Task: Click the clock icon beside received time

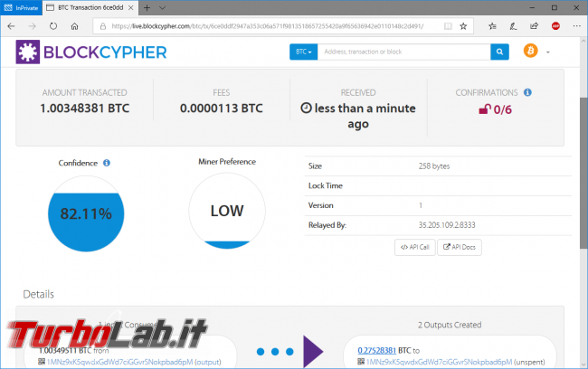Action: point(306,108)
